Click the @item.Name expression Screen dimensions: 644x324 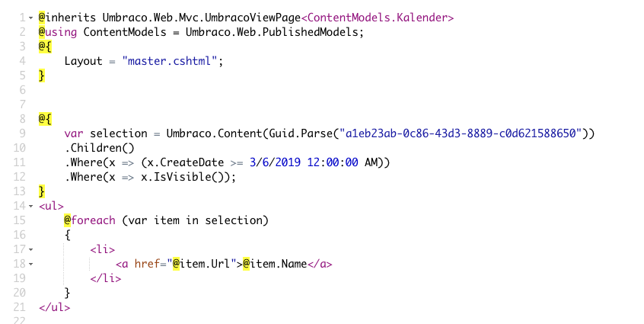[275, 264]
